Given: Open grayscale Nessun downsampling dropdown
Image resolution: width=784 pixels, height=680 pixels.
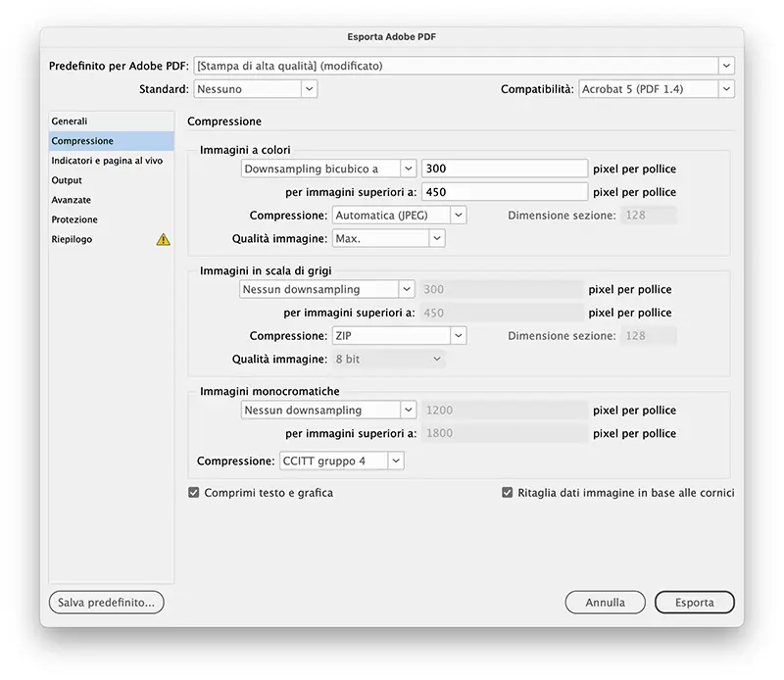Looking at the screenshot, I should tap(327, 290).
